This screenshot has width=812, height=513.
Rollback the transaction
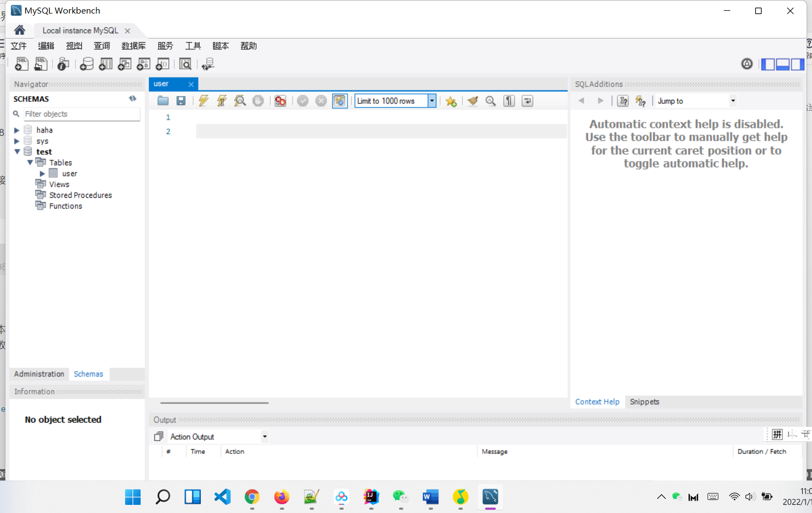click(321, 101)
